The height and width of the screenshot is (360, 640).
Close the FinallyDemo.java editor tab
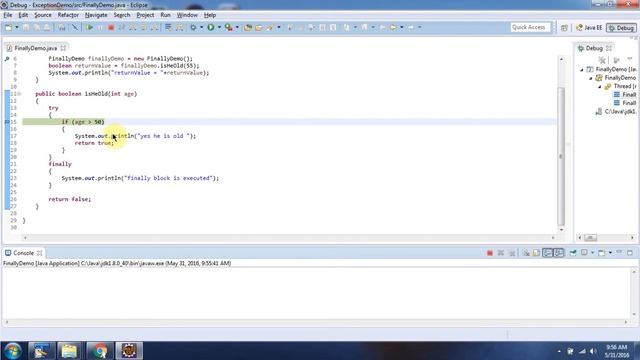click(x=63, y=48)
